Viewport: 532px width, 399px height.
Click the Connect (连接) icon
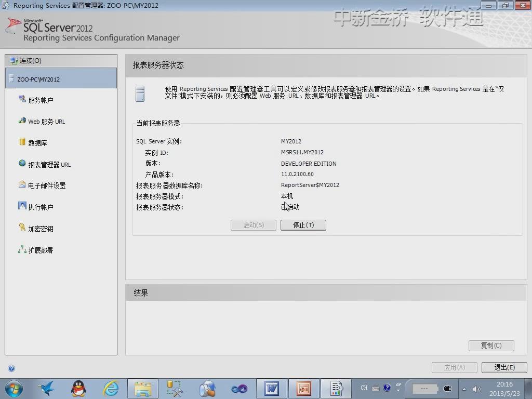tap(14, 60)
